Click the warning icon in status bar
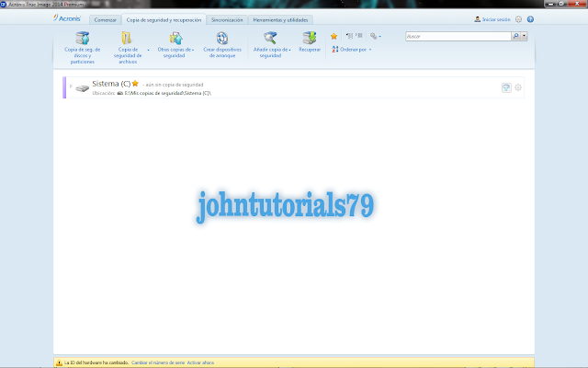 59,362
